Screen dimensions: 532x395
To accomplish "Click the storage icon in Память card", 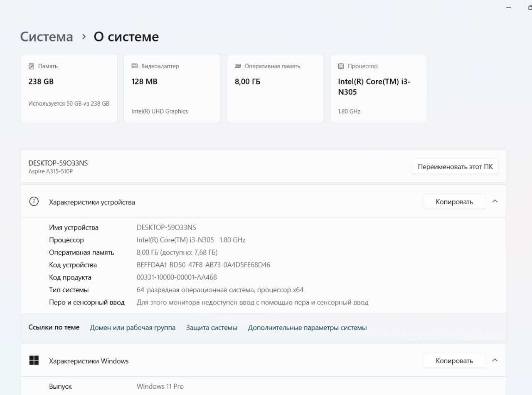I will [31, 66].
